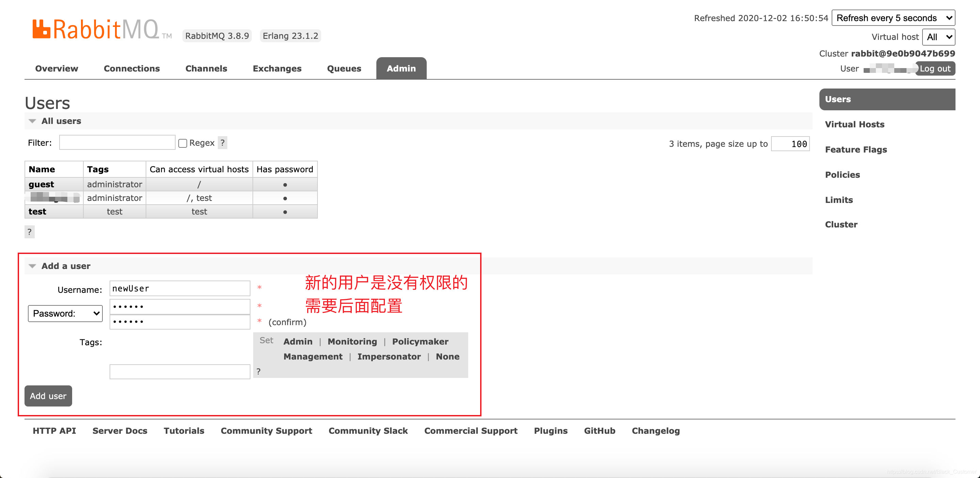Image resolution: width=980 pixels, height=478 pixels.
Task: Open Virtual Hosts in the sidebar
Action: [x=854, y=125]
